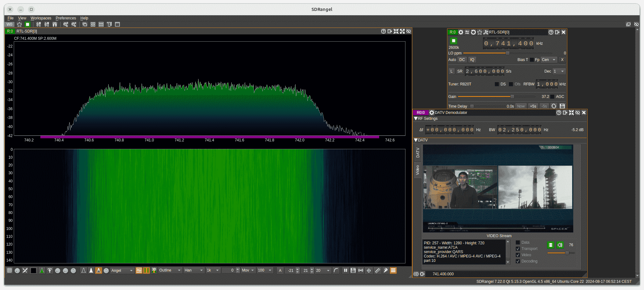This screenshot has height=290, width=644.
Task: Open the DATV Demodulator settings gear
Action: coord(432,113)
